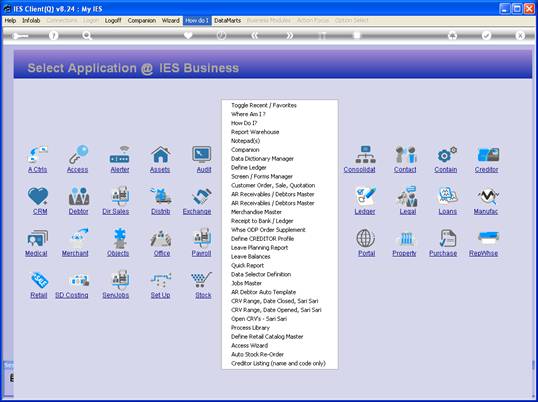This screenshot has width=538, height=402.
Task: Select Creditor Listing (name and code only)
Action: pyautogui.click(x=278, y=363)
